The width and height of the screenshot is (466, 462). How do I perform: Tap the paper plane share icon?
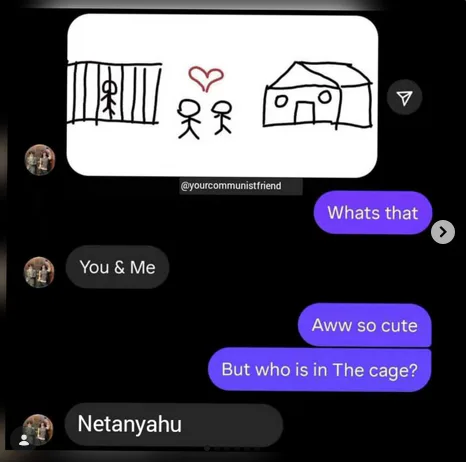pos(404,97)
